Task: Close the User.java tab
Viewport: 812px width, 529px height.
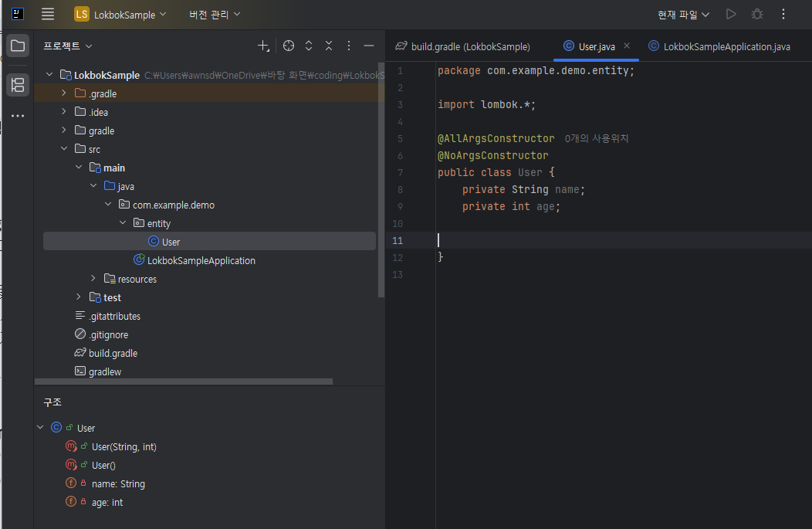Action: coord(627,46)
